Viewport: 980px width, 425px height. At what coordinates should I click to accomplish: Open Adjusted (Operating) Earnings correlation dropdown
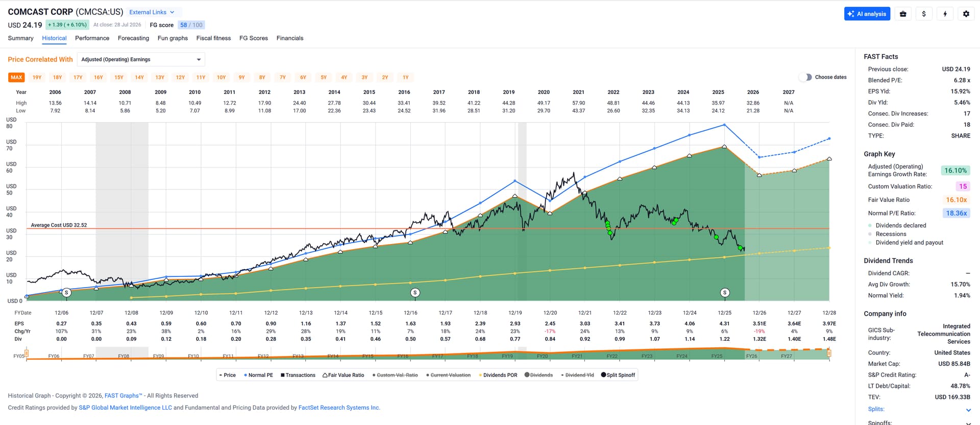pyautogui.click(x=141, y=59)
